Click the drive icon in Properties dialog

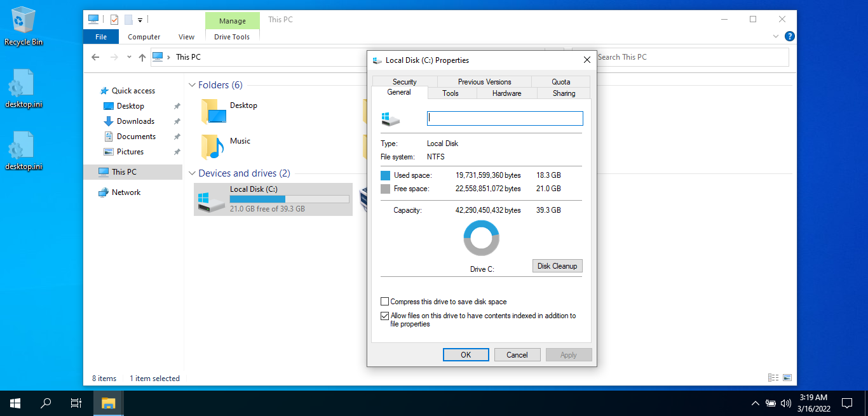(x=391, y=119)
